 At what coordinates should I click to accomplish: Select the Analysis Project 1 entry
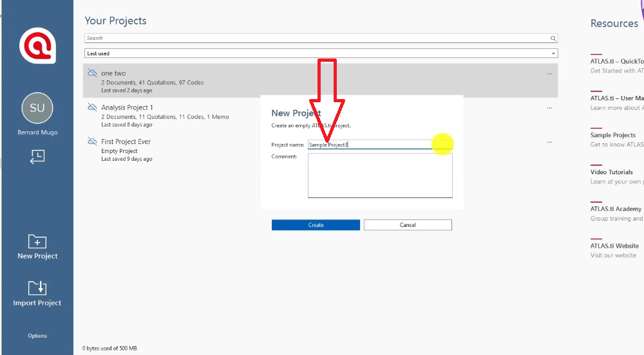(127, 107)
